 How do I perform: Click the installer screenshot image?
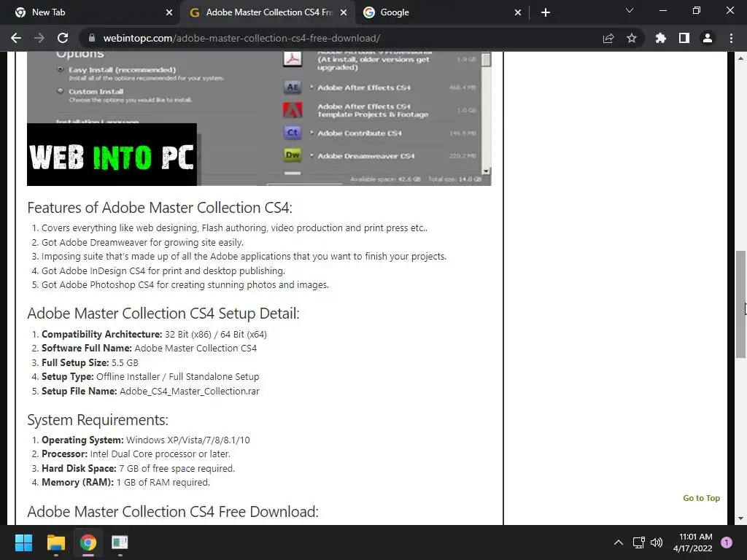point(259,119)
